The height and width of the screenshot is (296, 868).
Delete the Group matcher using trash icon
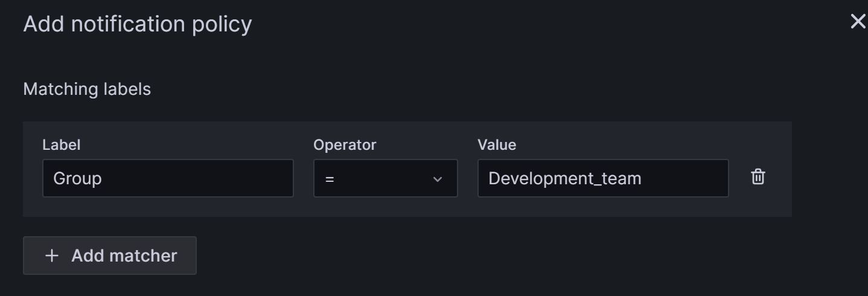click(758, 178)
